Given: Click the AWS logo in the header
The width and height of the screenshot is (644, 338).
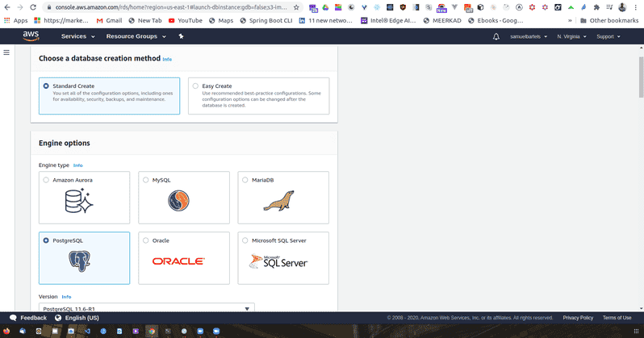Looking at the screenshot, I should (31, 36).
